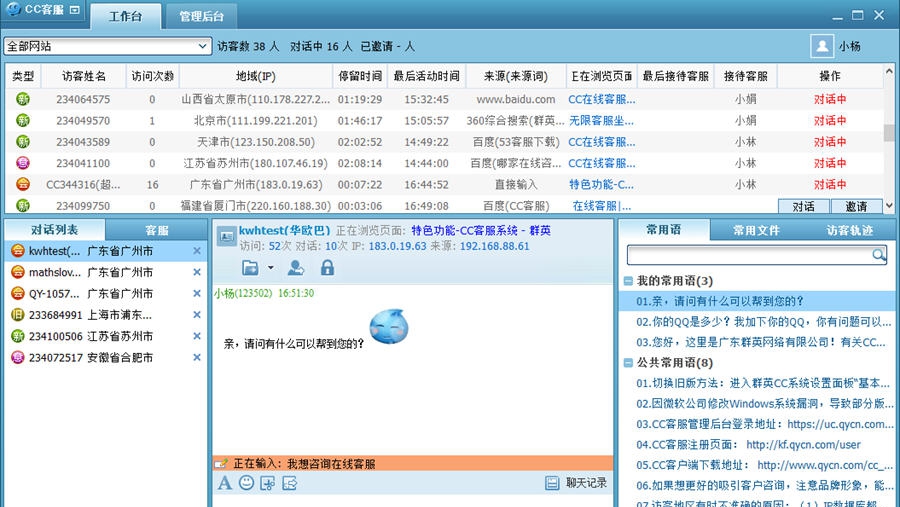Click the visitor card avatar icon beside kwhtest

coord(226,236)
